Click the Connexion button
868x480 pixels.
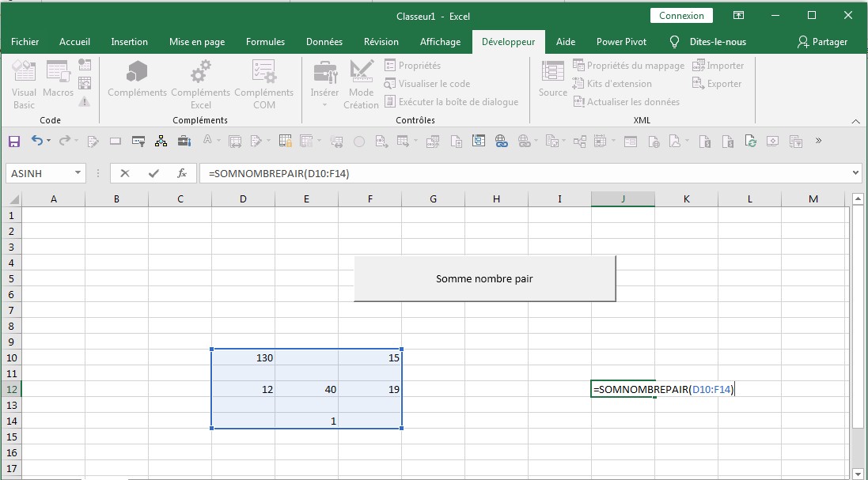[681, 15]
